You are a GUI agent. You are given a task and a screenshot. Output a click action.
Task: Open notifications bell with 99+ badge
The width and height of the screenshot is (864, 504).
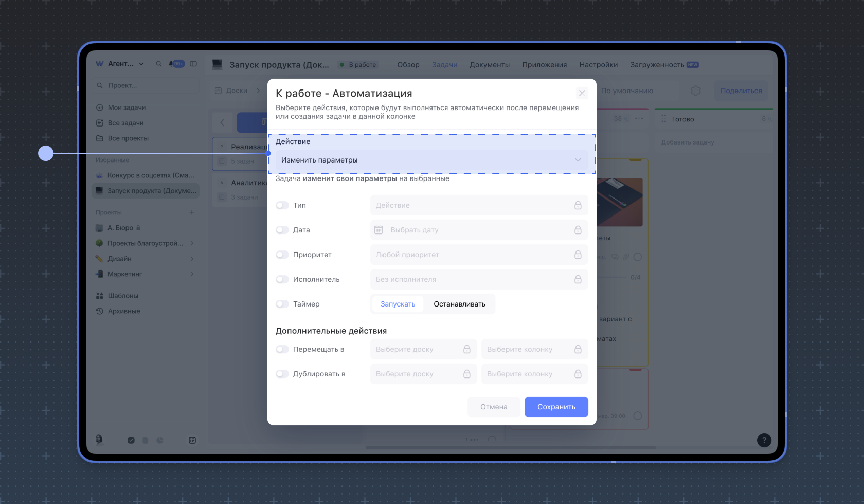(x=172, y=64)
